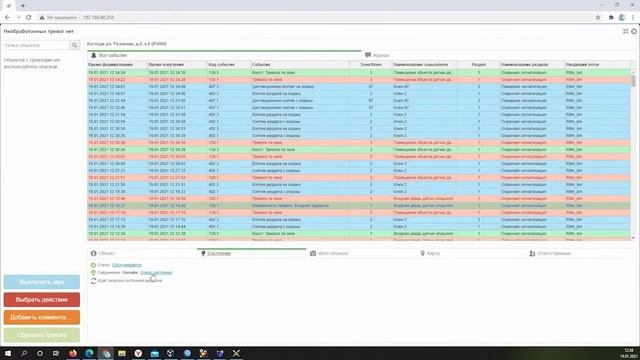Image resolution: width=640 pixels, height=360 pixels.
Task: Open the browser profile avatar
Action: (x=622, y=18)
